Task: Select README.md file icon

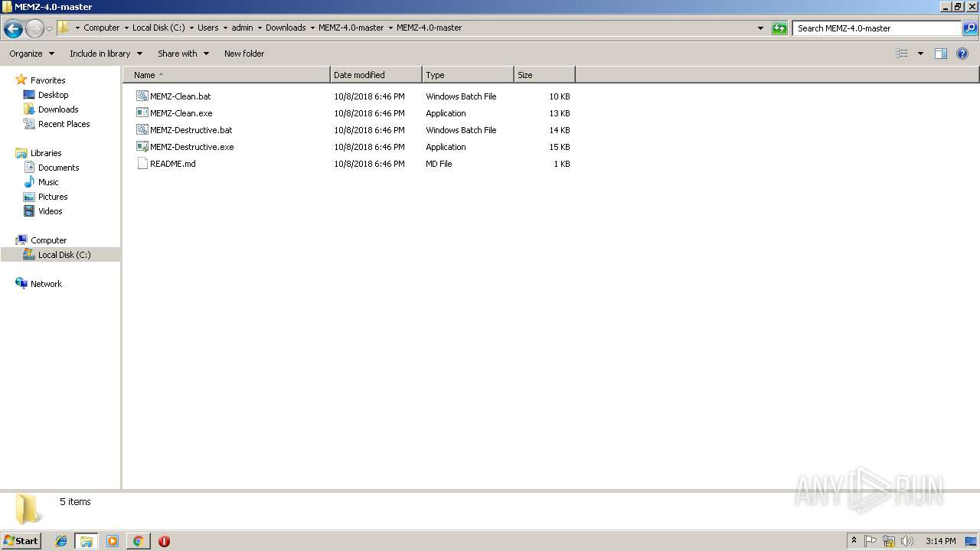Action: (x=142, y=164)
